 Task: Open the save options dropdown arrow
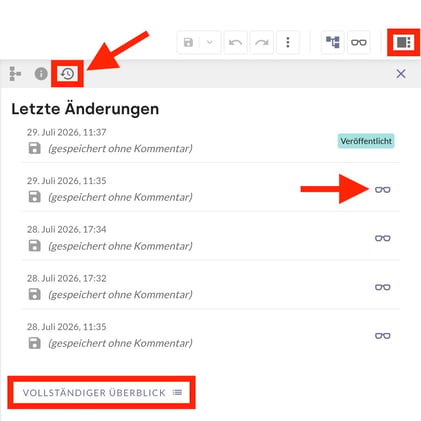point(210,42)
